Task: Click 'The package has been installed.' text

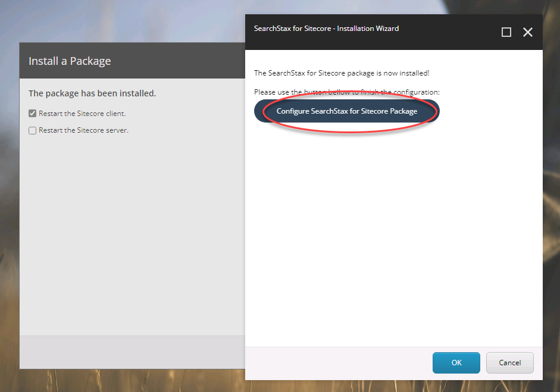Action: pos(92,93)
